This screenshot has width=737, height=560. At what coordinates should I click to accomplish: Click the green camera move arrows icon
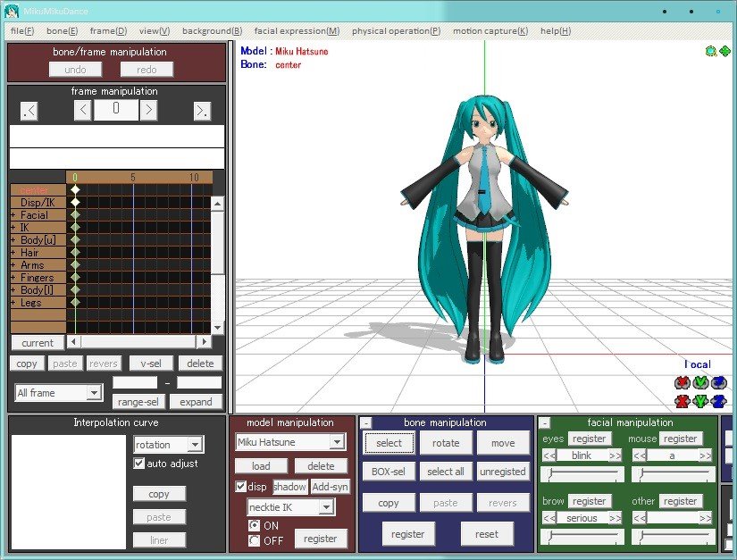pyautogui.click(x=724, y=51)
